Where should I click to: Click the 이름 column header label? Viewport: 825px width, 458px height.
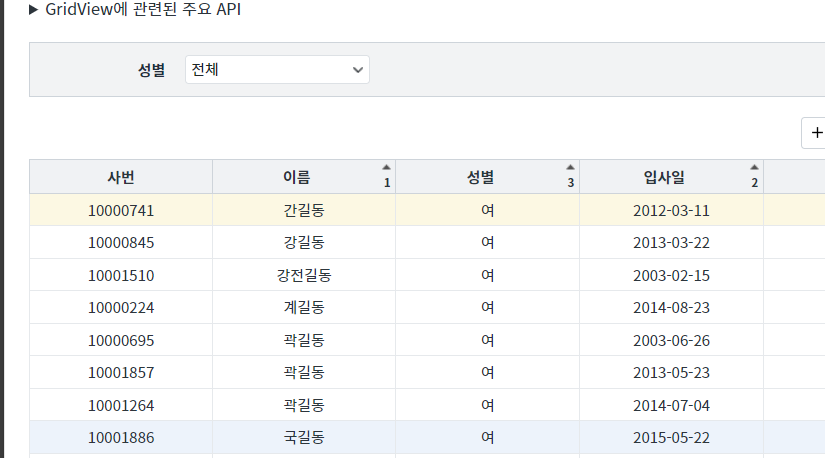click(x=297, y=177)
